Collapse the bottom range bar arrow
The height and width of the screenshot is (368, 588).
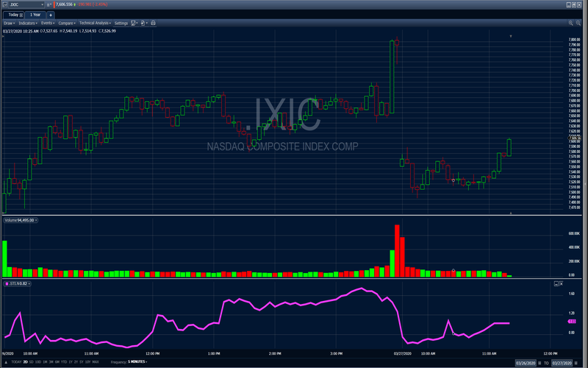pos(5,362)
